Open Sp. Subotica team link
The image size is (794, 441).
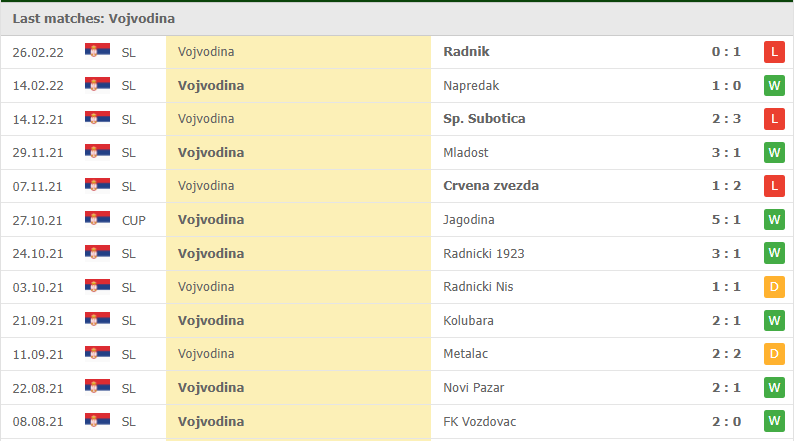(x=484, y=119)
